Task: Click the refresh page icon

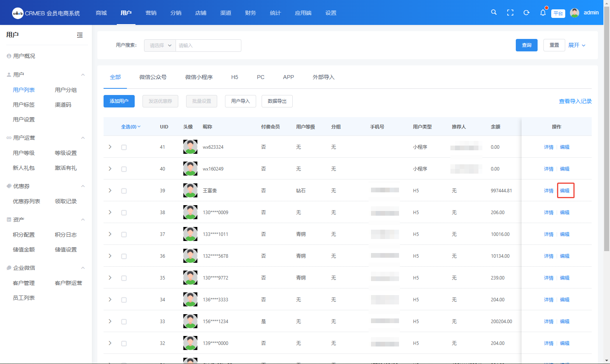Action: coord(526,13)
